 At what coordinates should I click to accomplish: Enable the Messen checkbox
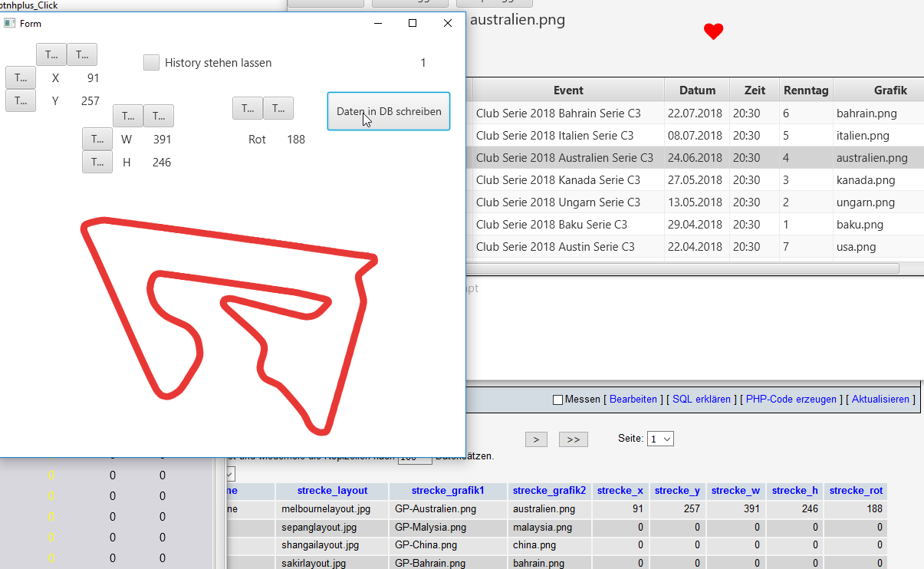click(x=557, y=400)
